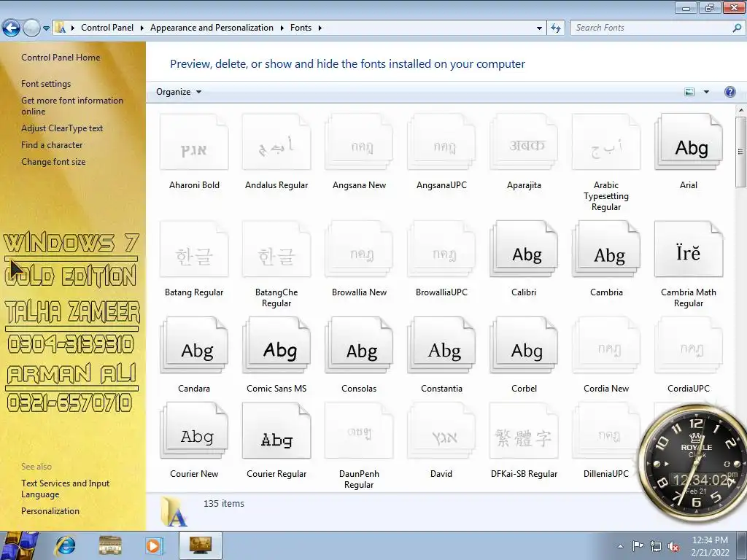
Task: Select the Comic Sans MS font icon
Action: [276, 345]
